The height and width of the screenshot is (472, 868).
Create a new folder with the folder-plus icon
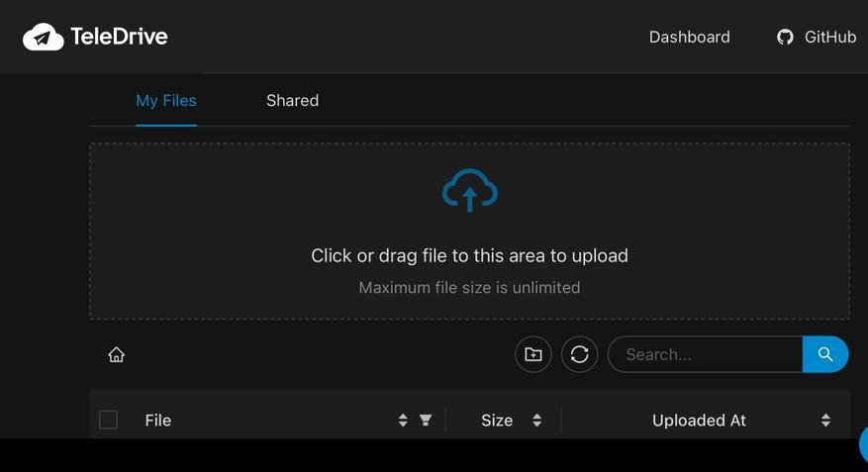pos(533,354)
